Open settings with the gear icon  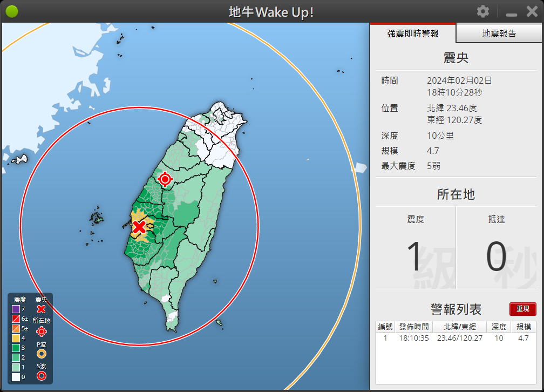482,12
